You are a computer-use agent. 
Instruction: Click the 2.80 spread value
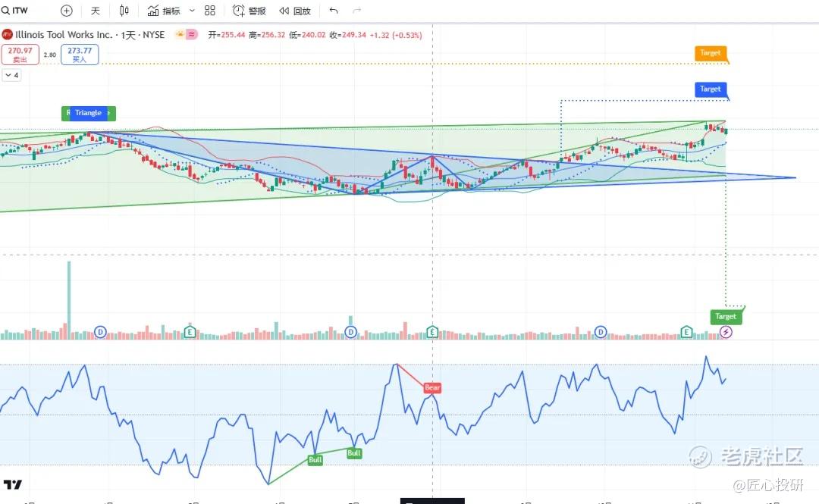click(x=49, y=55)
